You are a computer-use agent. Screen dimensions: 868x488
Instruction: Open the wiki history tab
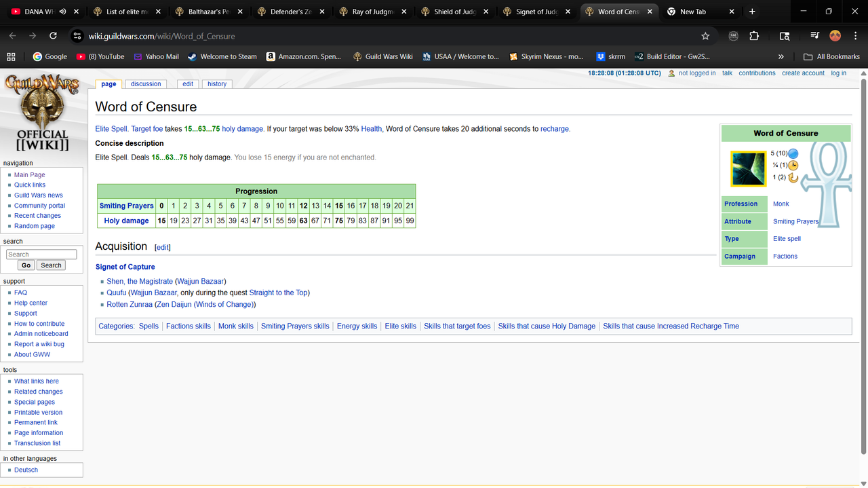(x=217, y=84)
